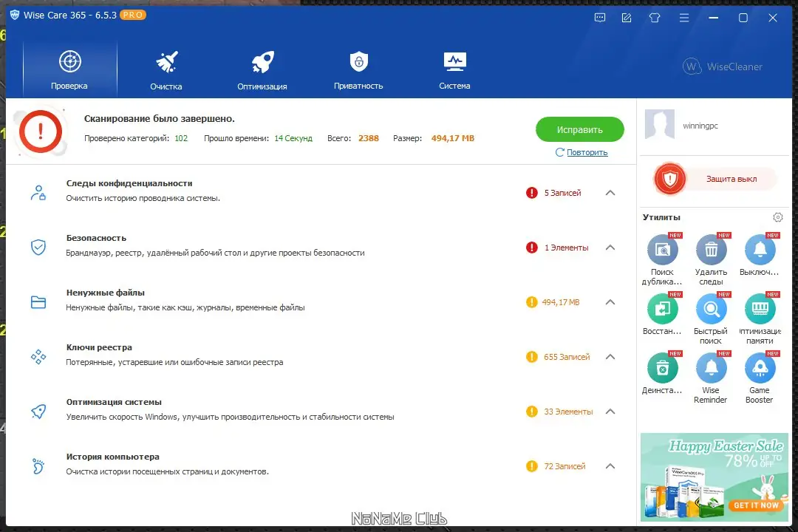Screen dimensions: 798x532
Task: Click the Повторить rescan link
Action: (586, 152)
